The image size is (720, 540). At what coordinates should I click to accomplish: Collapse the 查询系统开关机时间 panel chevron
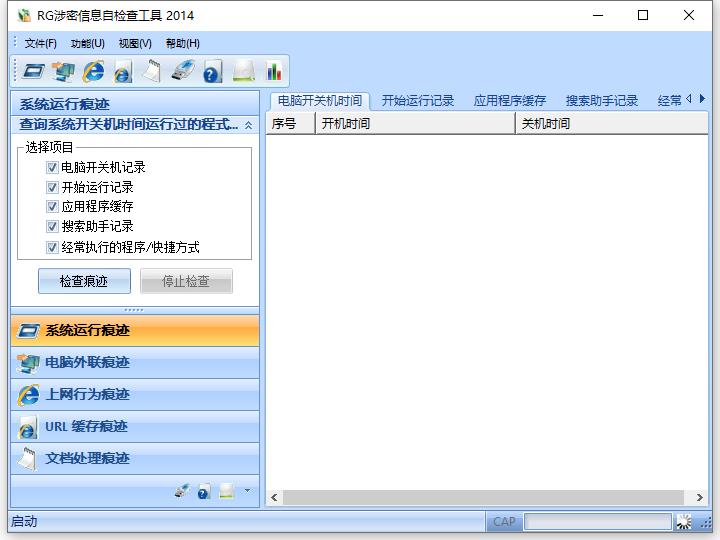[x=248, y=125]
